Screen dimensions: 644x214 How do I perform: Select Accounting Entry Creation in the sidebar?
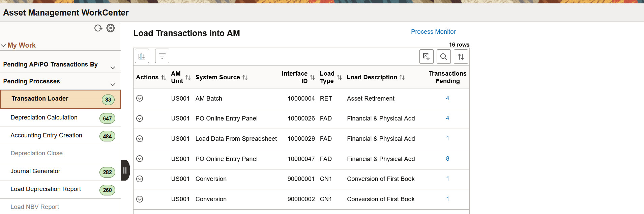pyautogui.click(x=47, y=135)
